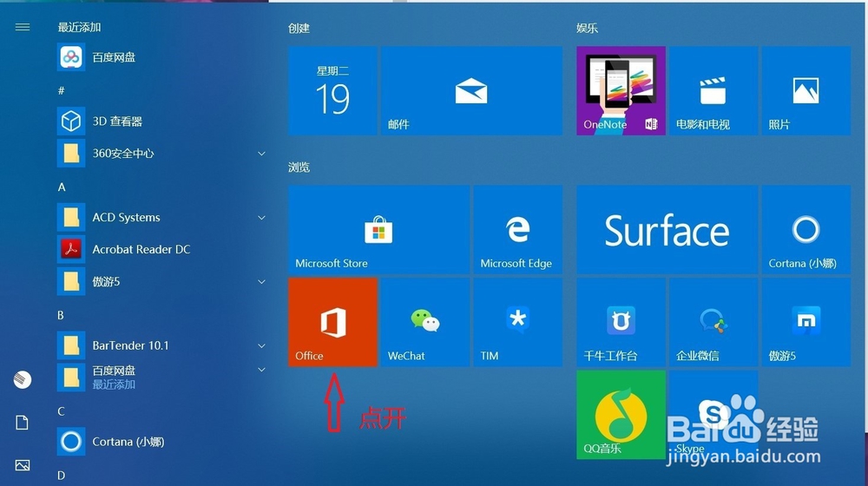Open the 邮件 mail tile

[x=471, y=91]
